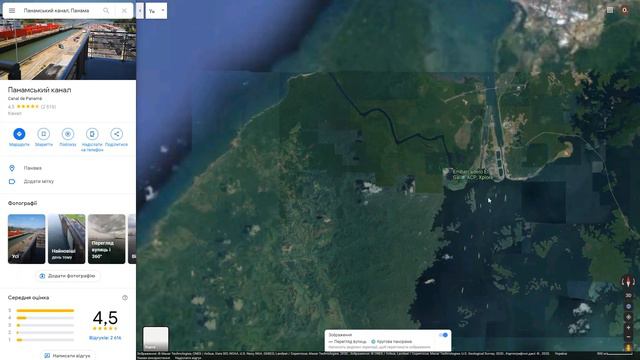Click the Маршрути directions icon
Image resolution: width=640 pixels, height=360 pixels.
(x=19, y=134)
